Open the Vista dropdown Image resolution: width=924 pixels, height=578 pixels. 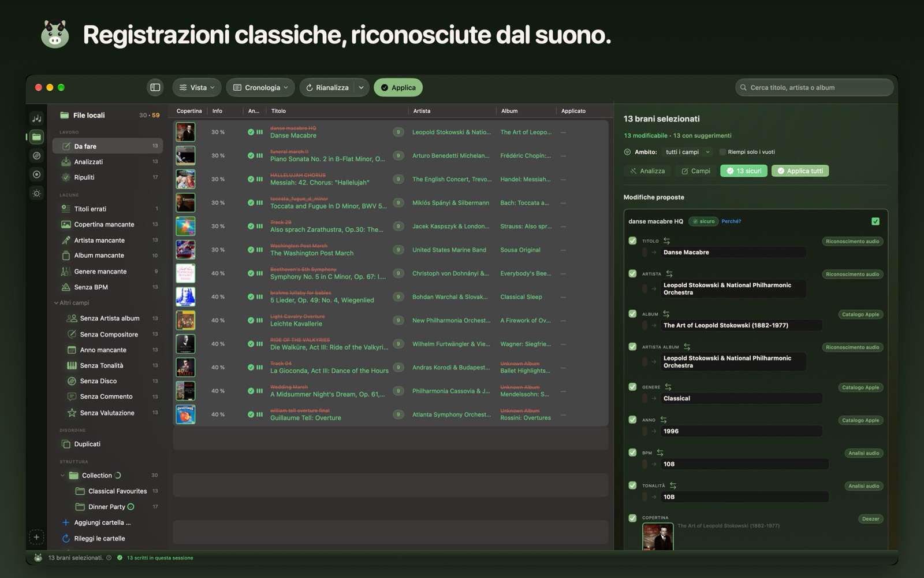(196, 87)
